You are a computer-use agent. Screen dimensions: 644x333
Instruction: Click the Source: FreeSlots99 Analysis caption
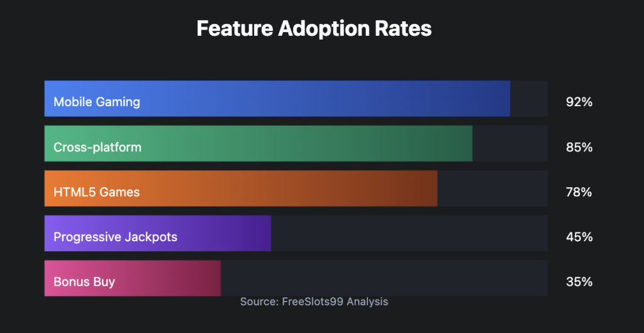click(314, 302)
